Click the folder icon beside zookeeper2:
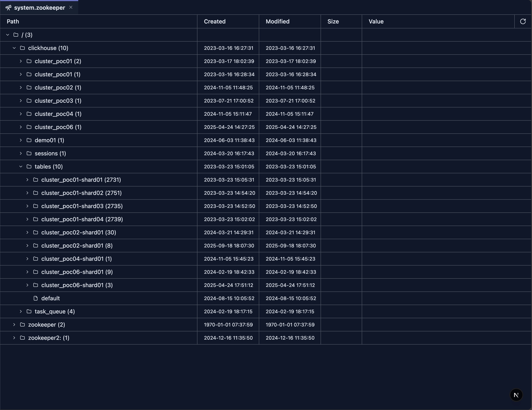 click(x=22, y=338)
